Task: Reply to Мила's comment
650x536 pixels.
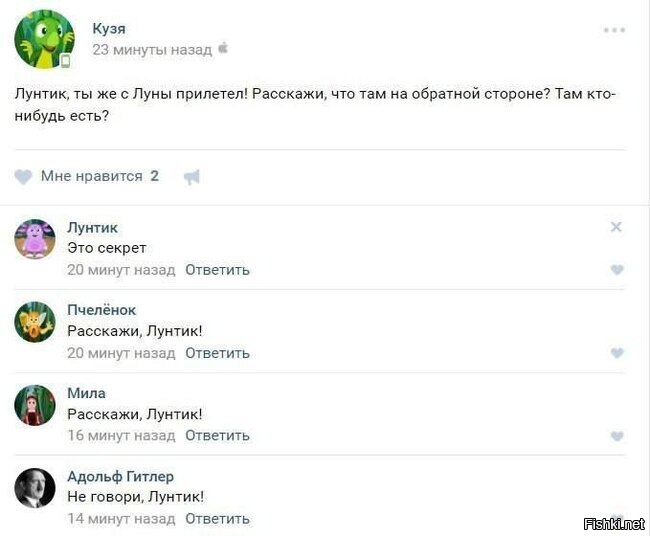Action: pyautogui.click(x=217, y=436)
